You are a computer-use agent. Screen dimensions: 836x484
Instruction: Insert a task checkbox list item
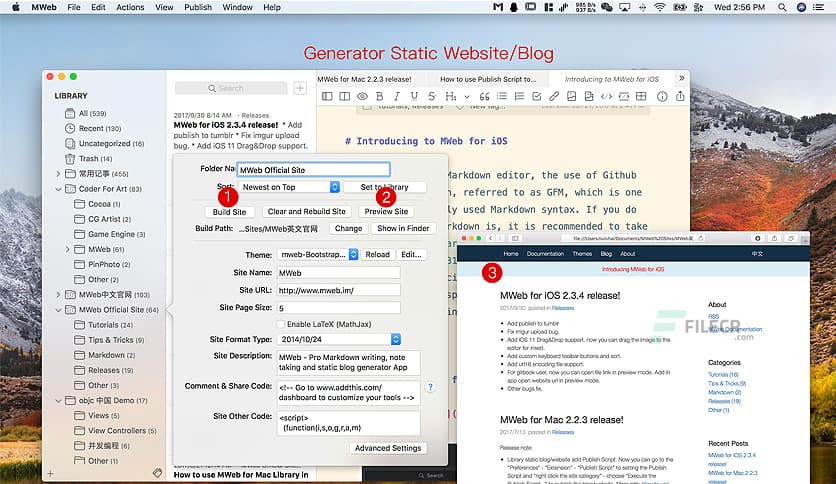pos(537,96)
